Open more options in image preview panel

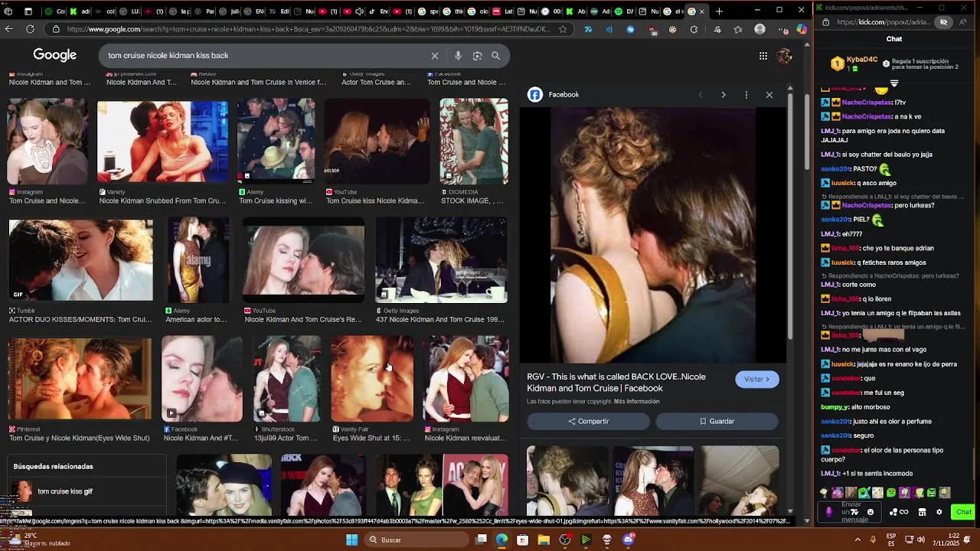pos(746,95)
